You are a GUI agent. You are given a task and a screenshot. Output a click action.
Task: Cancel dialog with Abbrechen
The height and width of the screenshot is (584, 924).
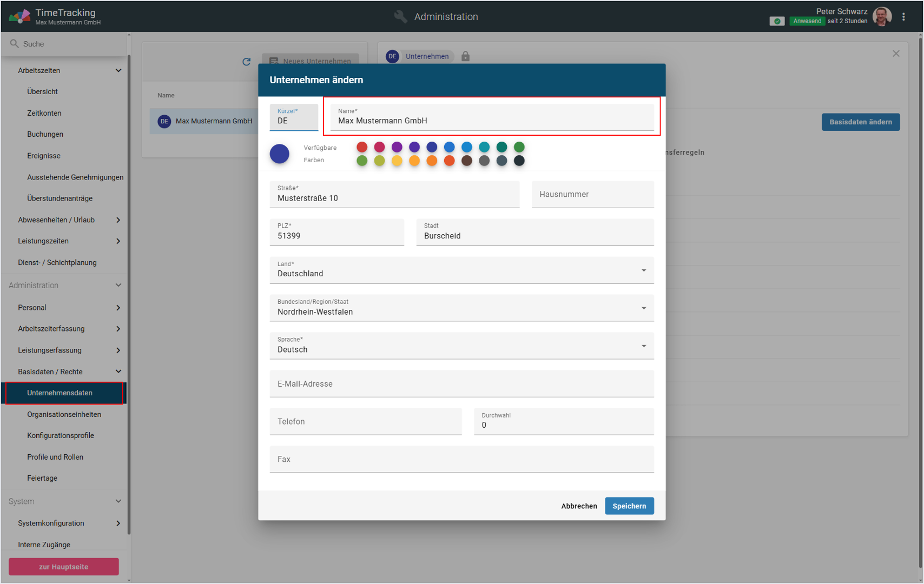tap(579, 506)
